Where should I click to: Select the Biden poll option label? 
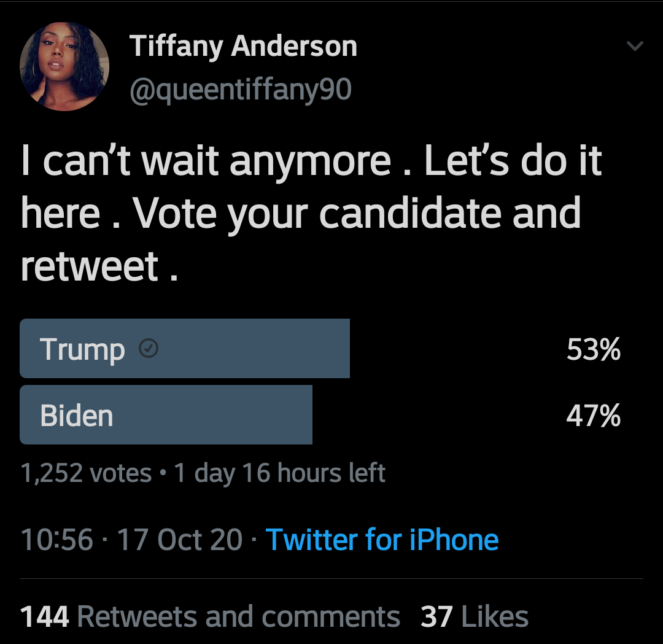click(x=77, y=416)
